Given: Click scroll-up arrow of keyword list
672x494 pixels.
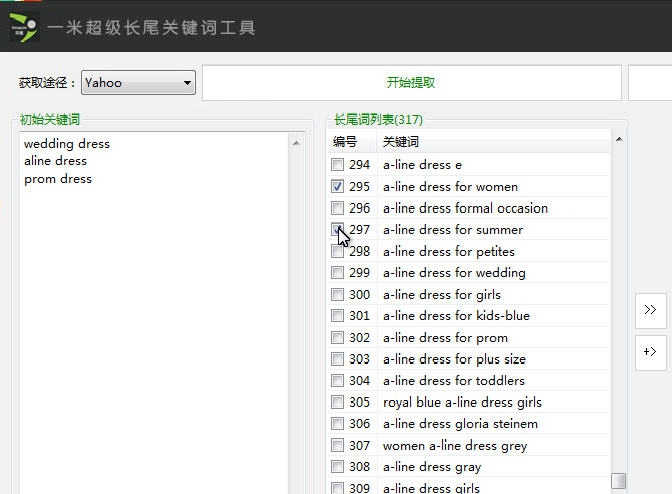Looking at the screenshot, I should click(619, 139).
